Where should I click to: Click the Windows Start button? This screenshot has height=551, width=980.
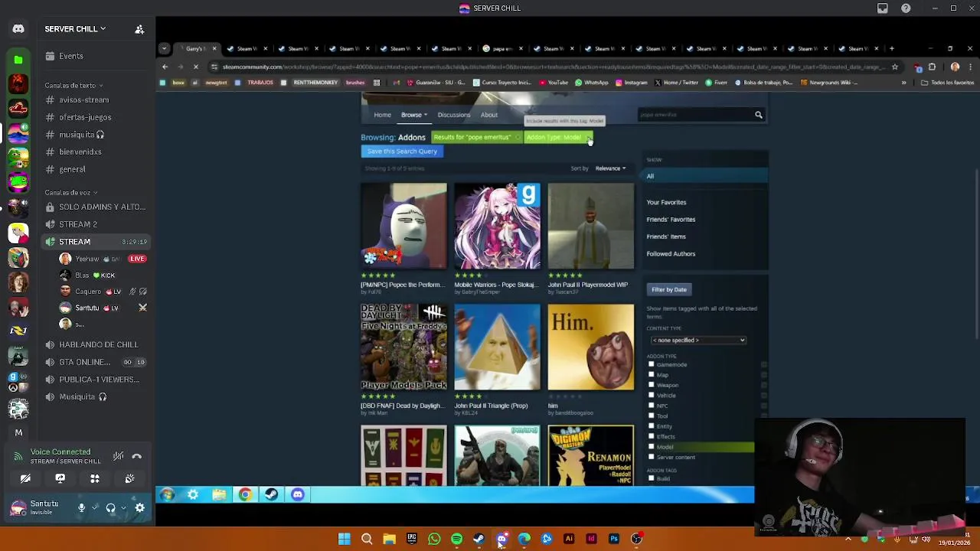(345, 539)
